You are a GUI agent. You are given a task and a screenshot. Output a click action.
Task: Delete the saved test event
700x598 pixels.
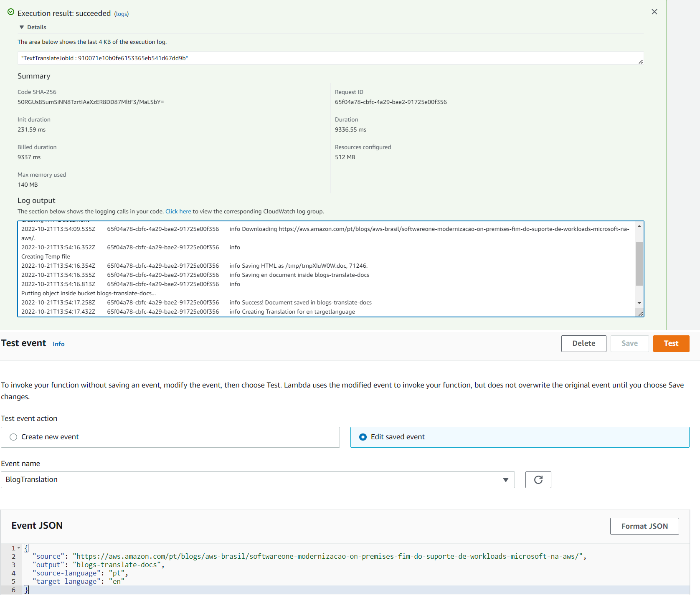pos(583,343)
